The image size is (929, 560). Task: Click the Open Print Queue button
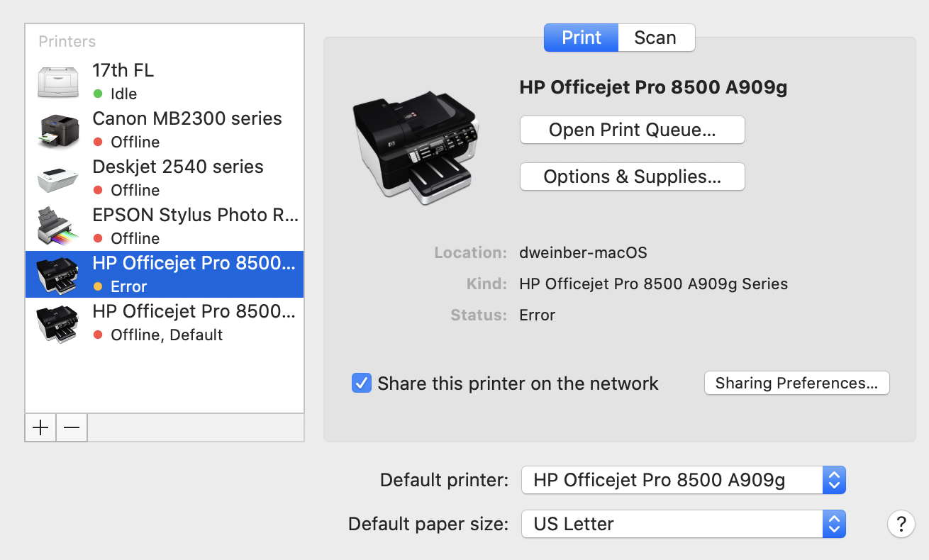(x=632, y=130)
